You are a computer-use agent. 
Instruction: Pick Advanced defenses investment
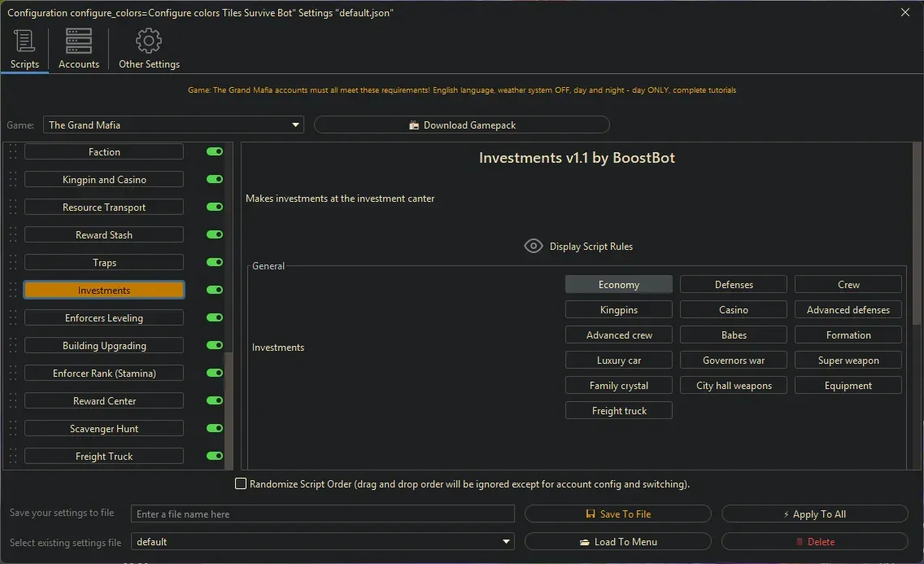coord(848,310)
